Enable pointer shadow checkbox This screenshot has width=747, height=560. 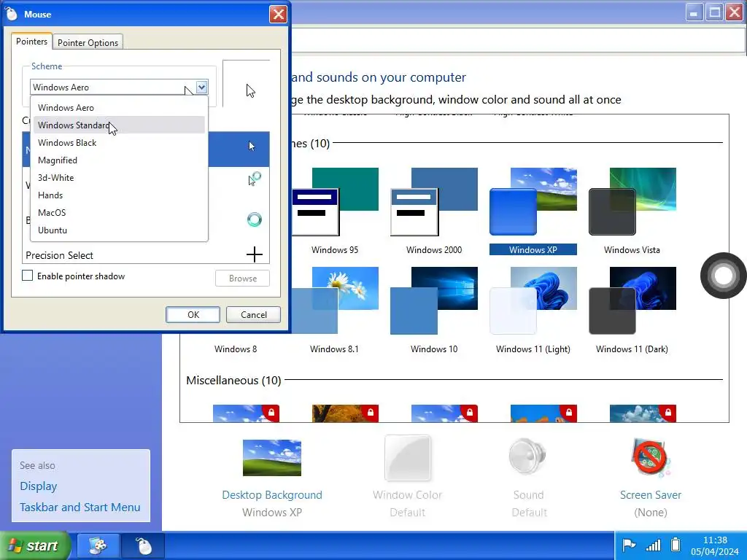(x=28, y=276)
